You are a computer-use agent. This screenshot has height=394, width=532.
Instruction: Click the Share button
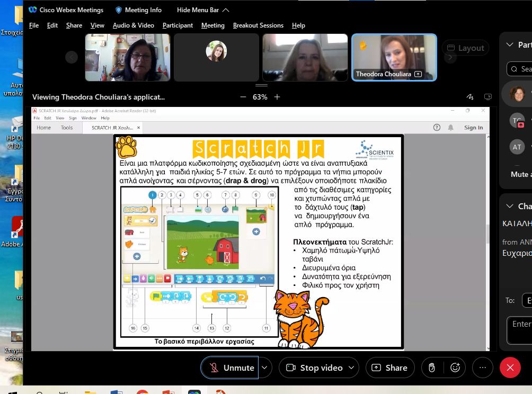[x=389, y=368]
